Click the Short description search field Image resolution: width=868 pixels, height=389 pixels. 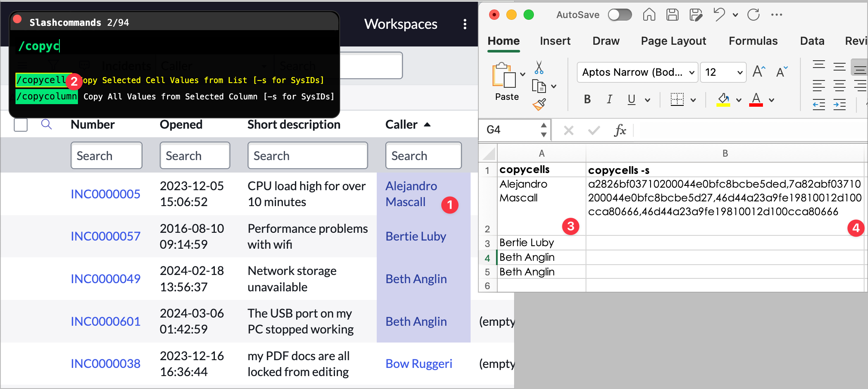pyautogui.click(x=307, y=156)
